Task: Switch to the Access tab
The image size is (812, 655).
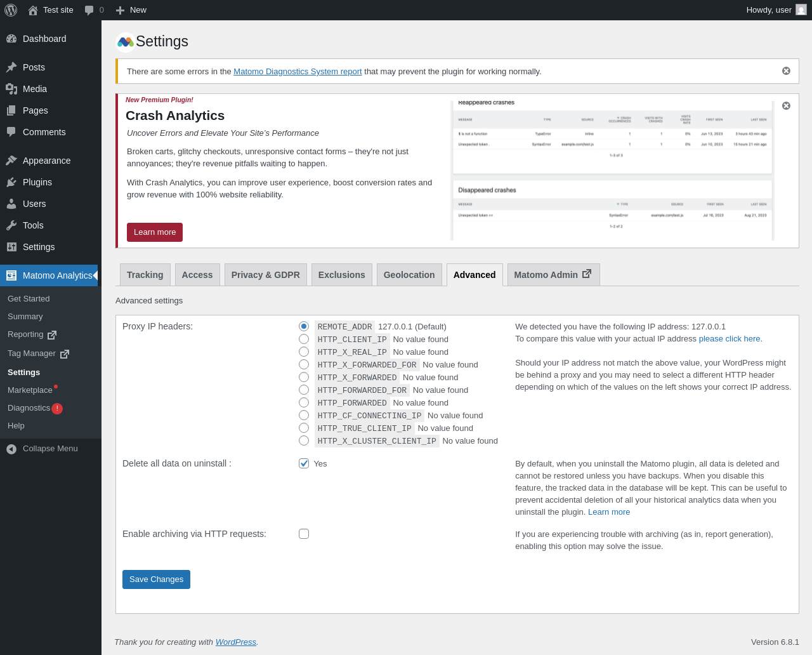Action: 197,275
